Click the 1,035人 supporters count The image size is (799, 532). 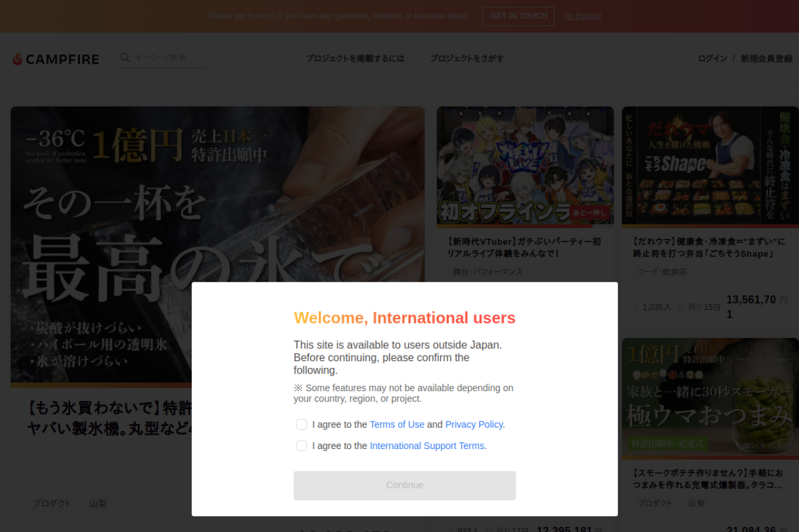[x=652, y=307]
